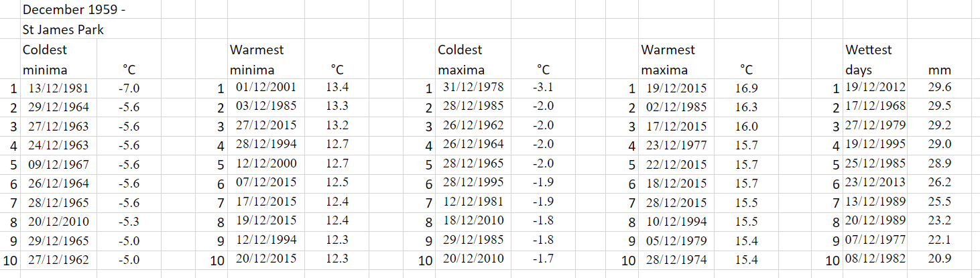This screenshot has height=278, width=980.
Task: Click the 'St James Park' cell
Action: [x=63, y=30]
